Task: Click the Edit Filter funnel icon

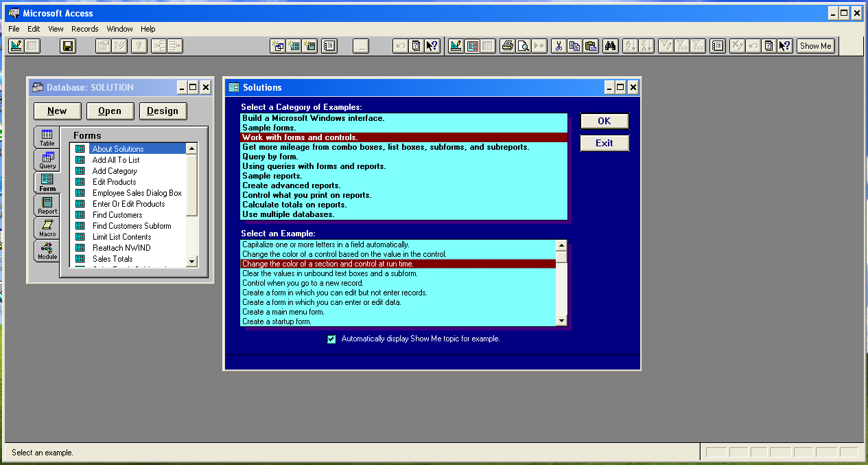Action: click(x=665, y=46)
